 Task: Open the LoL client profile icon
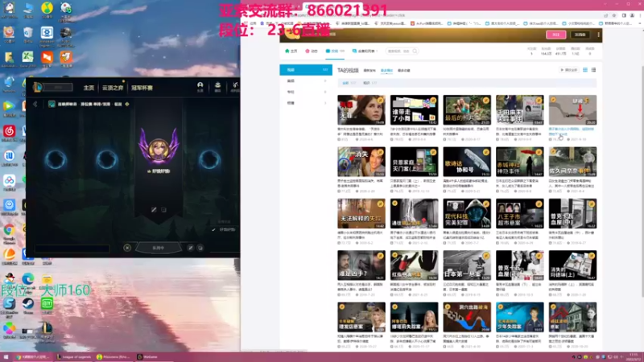pyautogui.click(x=200, y=87)
